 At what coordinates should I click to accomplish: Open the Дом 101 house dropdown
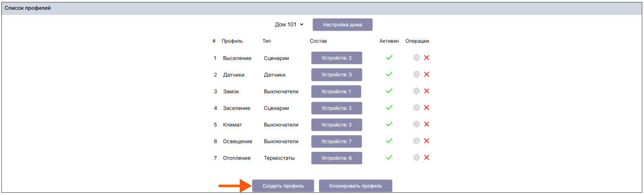289,25
